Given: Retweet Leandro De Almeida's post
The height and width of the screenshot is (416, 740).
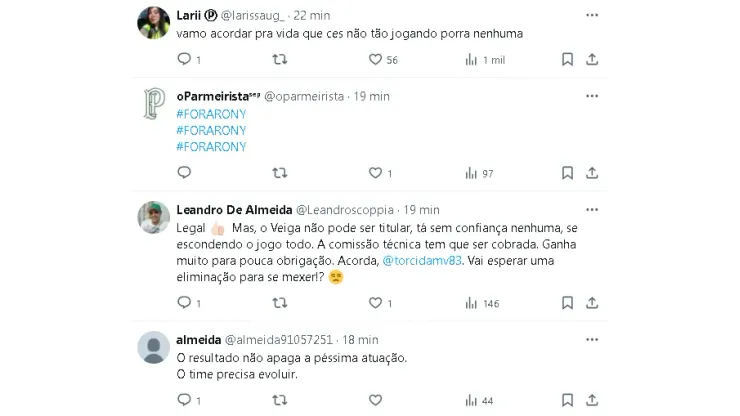Looking at the screenshot, I should (x=280, y=303).
